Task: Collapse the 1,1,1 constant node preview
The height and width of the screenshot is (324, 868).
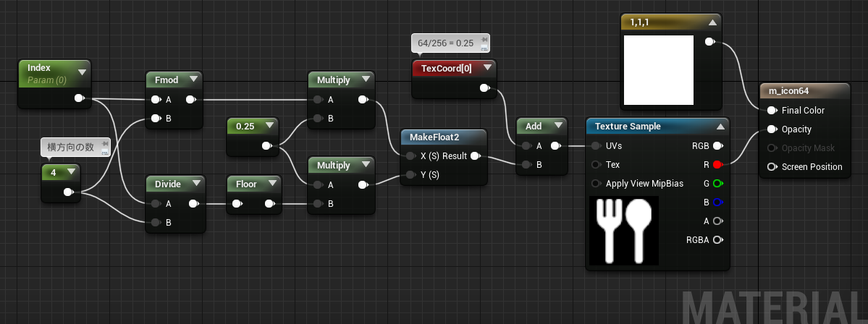Action: point(712,22)
